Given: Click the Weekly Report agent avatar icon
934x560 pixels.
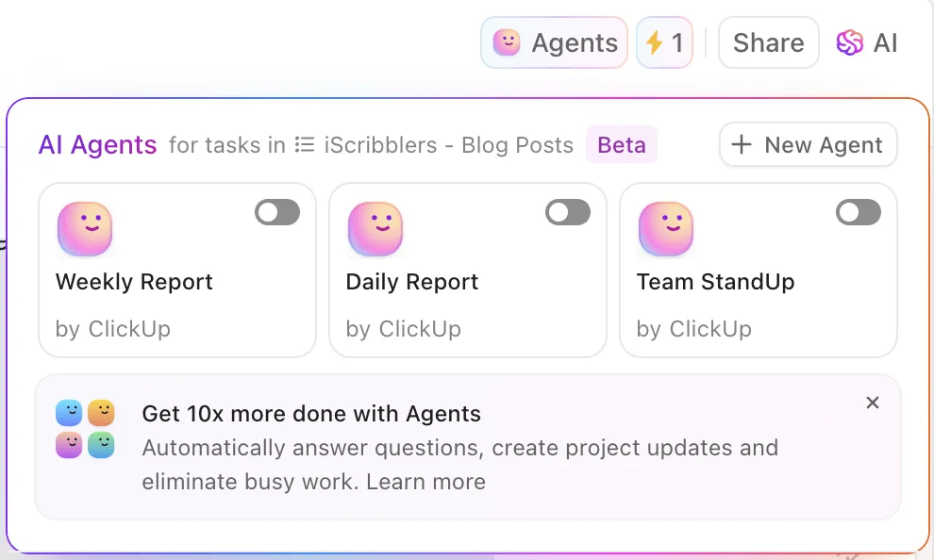Looking at the screenshot, I should 85,229.
